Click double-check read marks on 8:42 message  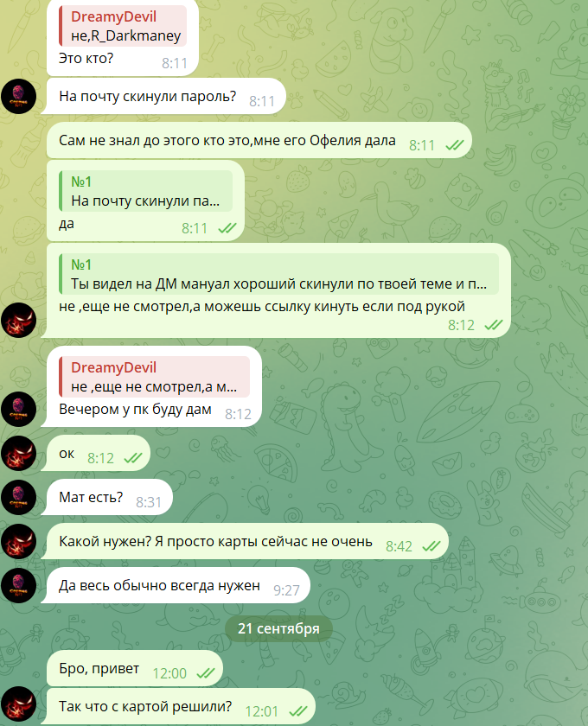(431, 546)
